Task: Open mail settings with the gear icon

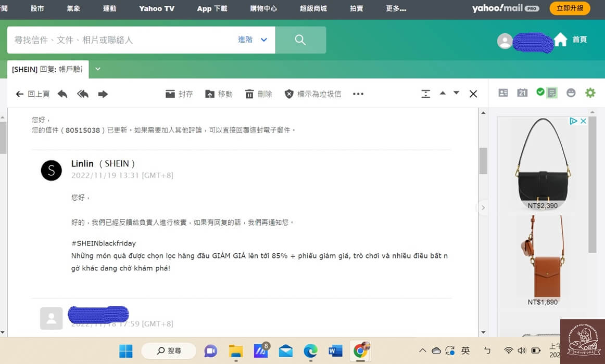Action: [589, 92]
